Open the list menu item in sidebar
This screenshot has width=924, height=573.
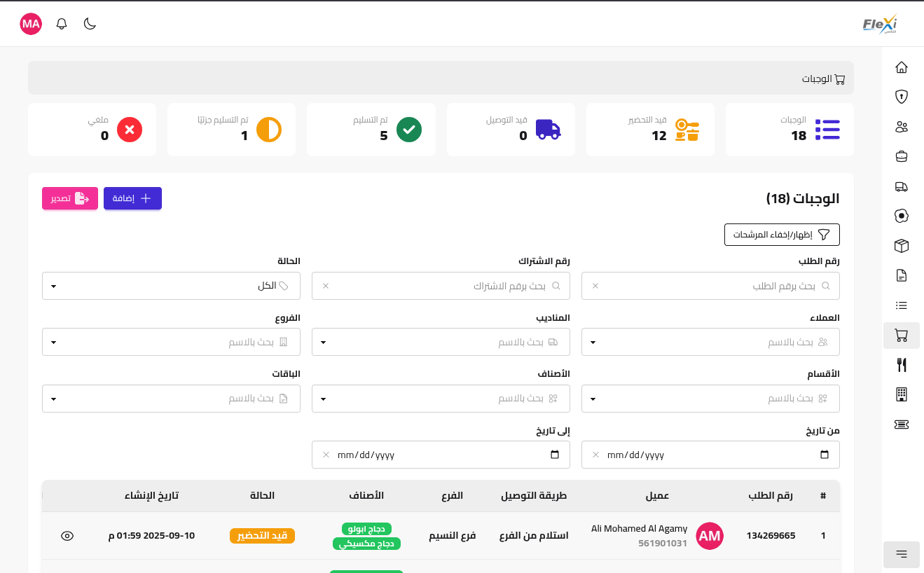[902, 305]
